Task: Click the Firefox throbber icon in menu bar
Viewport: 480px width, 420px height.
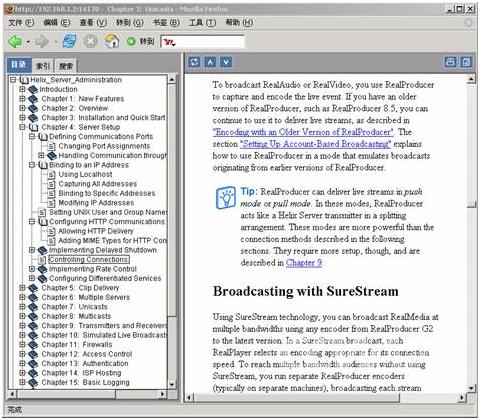Action: [x=468, y=23]
